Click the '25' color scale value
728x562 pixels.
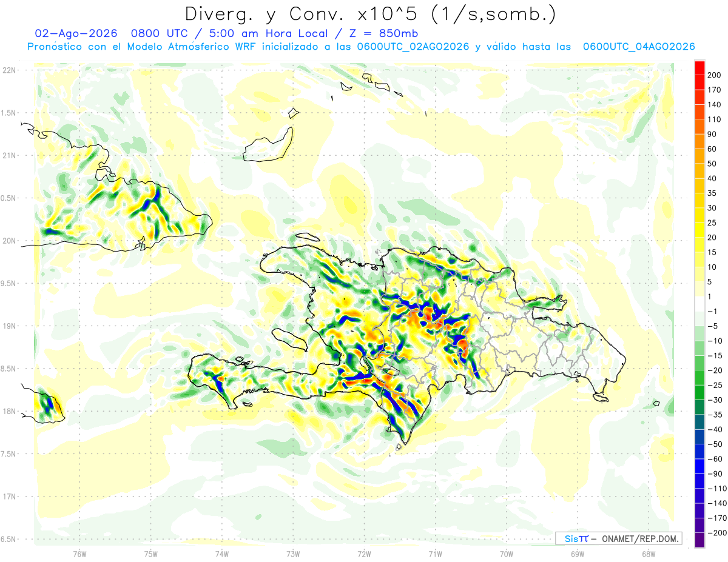tap(712, 222)
